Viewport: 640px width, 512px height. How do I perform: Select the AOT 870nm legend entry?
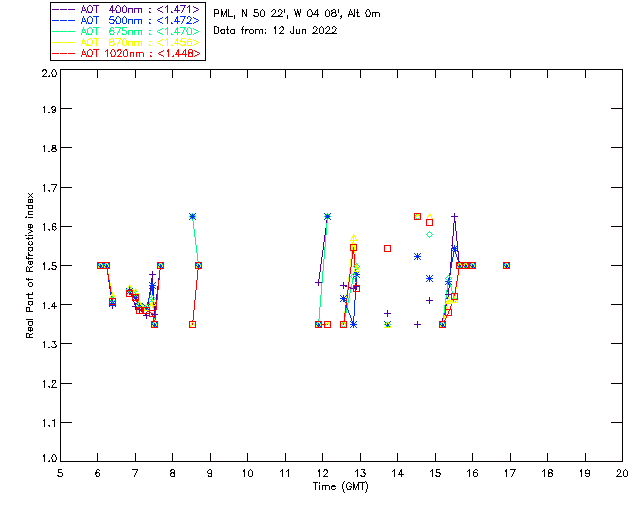pos(126,42)
